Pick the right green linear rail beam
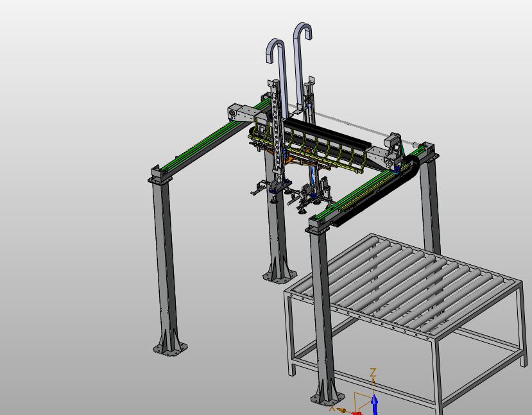This screenshot has width=532, height=415. (366, 187)
